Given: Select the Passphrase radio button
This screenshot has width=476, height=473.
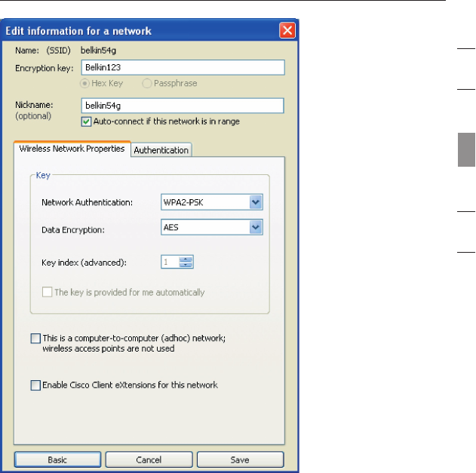Looking at the screenshot, I should click(146, 83).
